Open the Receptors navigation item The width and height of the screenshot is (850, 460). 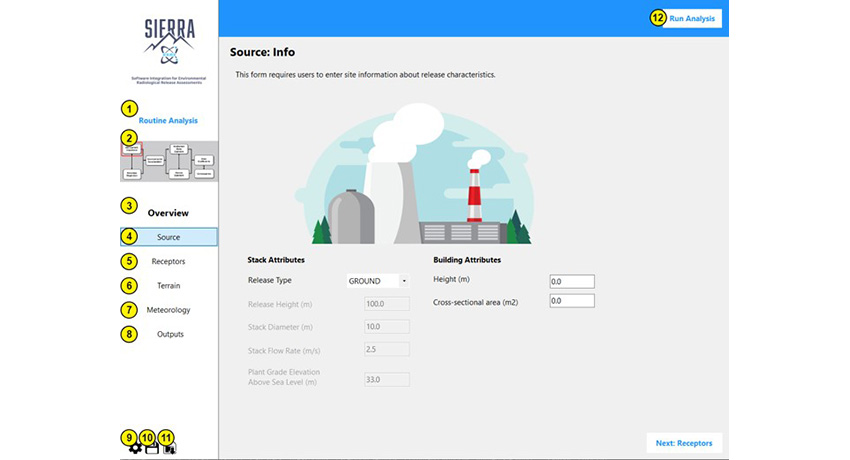pyautogui.click(x=169, y=261)
